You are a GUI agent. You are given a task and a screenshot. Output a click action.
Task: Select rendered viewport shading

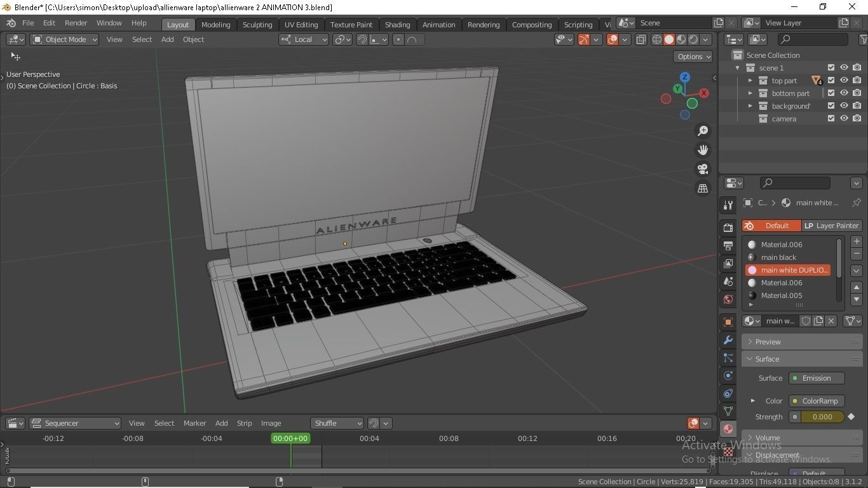[693, 39]
